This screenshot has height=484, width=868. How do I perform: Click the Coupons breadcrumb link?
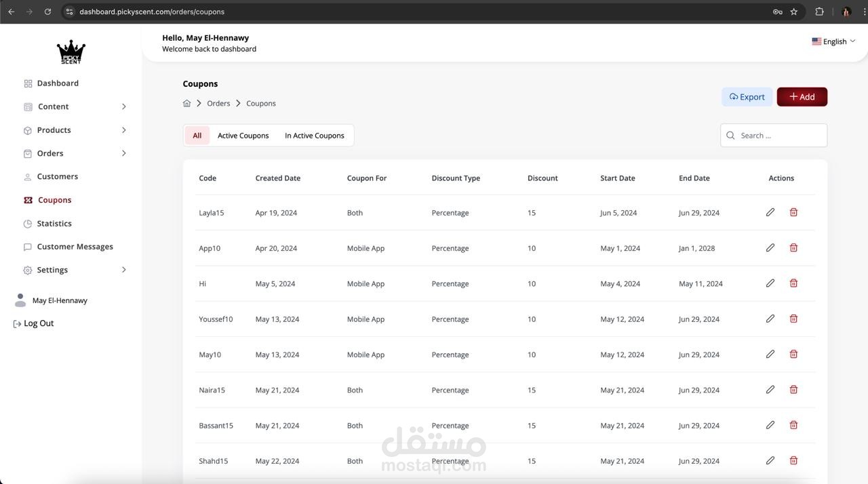click(x=261, y=103)
